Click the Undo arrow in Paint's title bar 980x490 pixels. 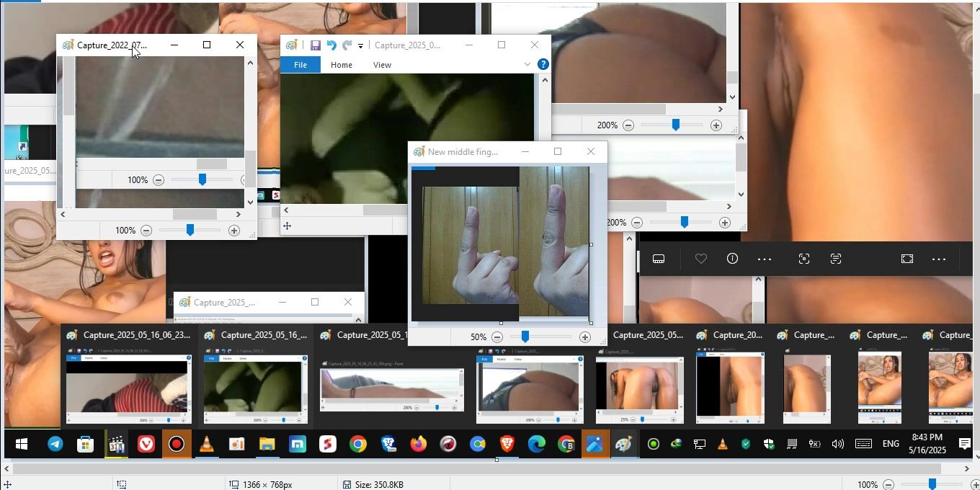[331, 45]
